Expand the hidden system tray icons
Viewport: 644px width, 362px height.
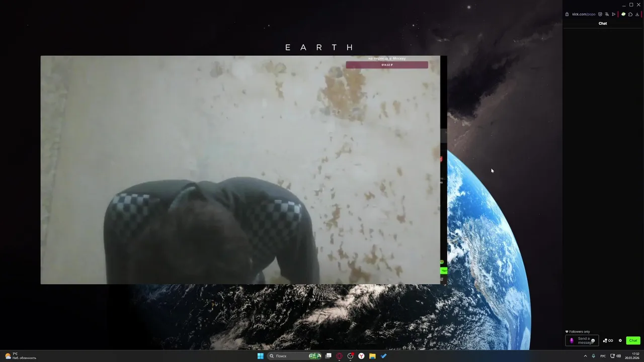[x=585, y=356]
